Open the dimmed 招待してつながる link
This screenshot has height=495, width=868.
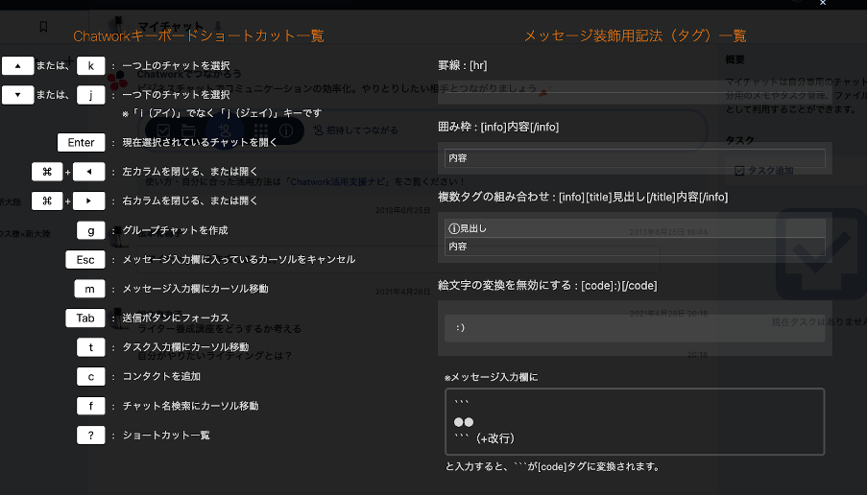356,130
